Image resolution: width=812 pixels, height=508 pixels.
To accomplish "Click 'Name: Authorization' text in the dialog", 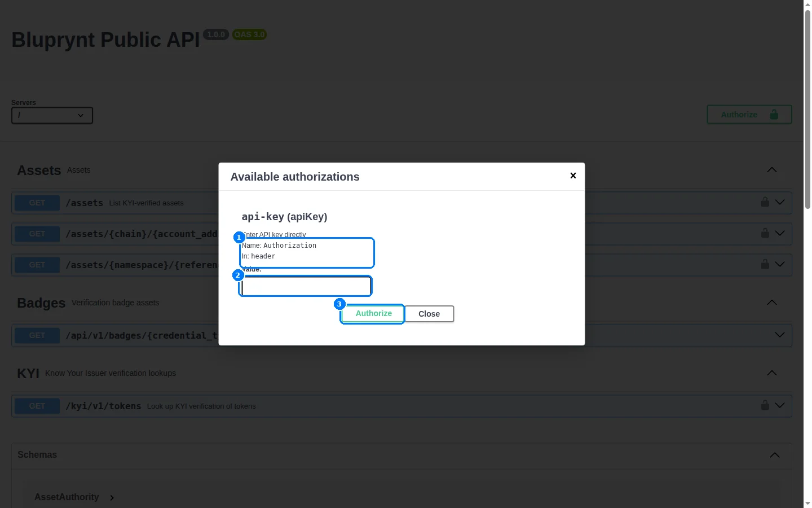I will (279, 246).
